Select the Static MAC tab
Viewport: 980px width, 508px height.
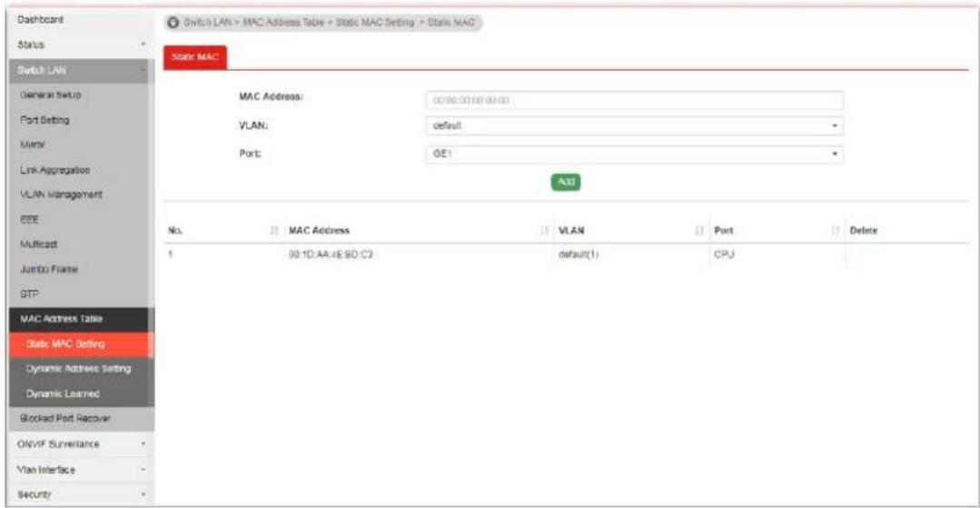pos(195,57)
